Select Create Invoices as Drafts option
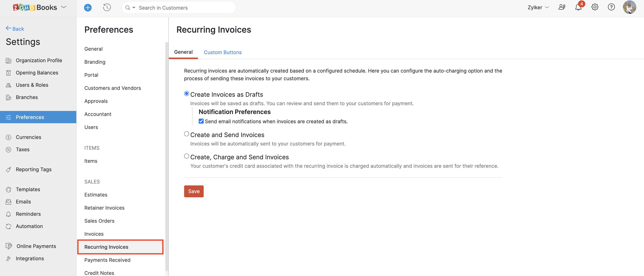Viewport: 644px width, 276px height. tap(186, 94)
